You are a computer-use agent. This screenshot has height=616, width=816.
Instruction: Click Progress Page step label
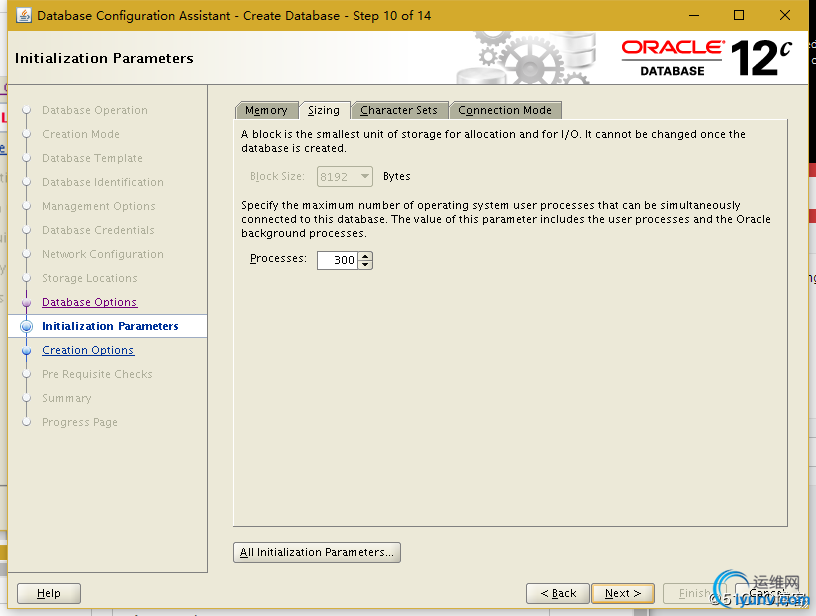(x=80, y=422)
